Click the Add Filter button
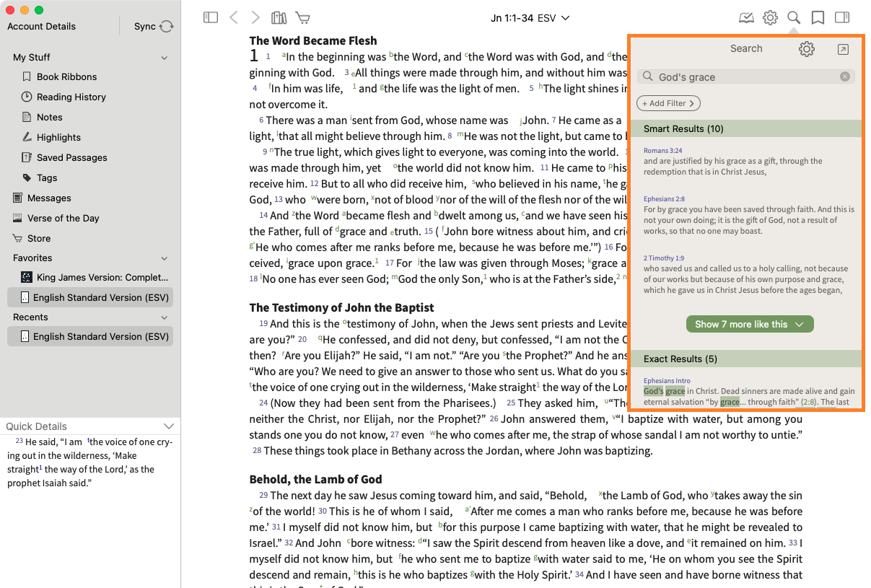Viewport: 871px width, 588px height. [x=668, y=103]
